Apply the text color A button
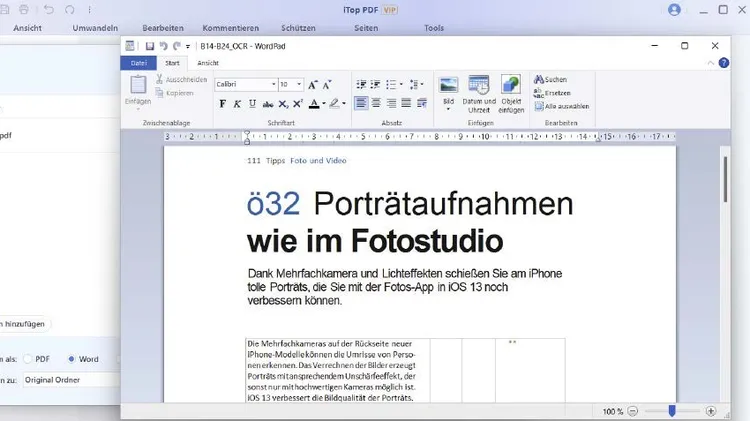The width and height of the screenshot is (750, 421). click(314, 103)
